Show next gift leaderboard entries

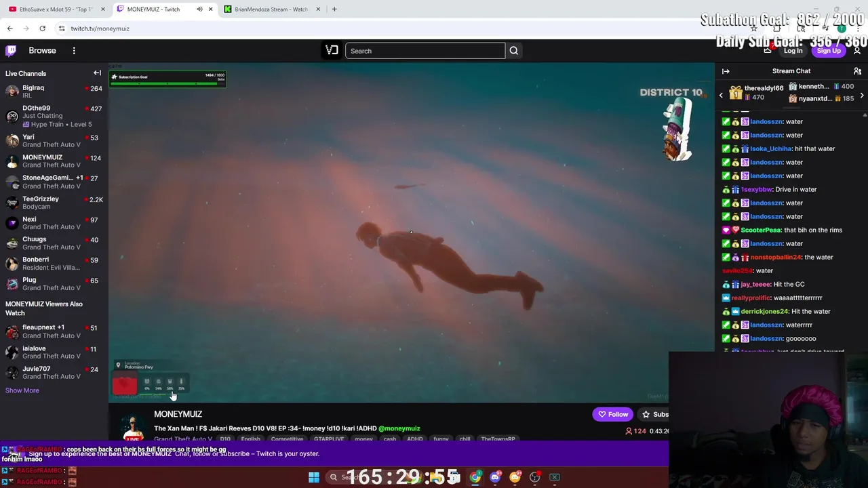point(861,96)
